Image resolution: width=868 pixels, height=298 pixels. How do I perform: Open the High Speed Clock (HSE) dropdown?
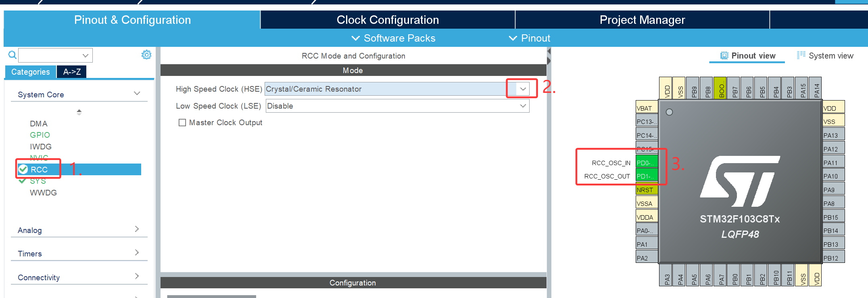523,89
